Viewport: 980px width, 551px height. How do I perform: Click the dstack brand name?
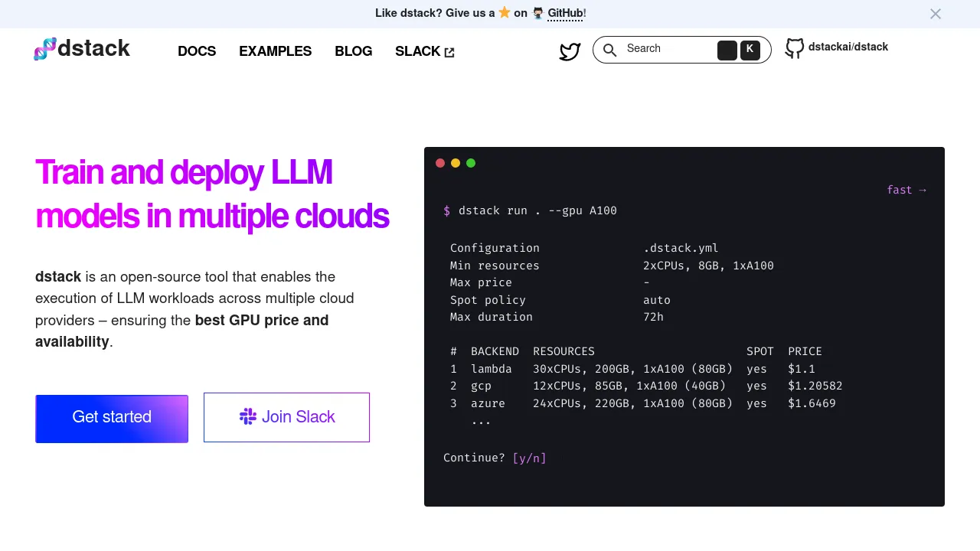click(93, 48)
